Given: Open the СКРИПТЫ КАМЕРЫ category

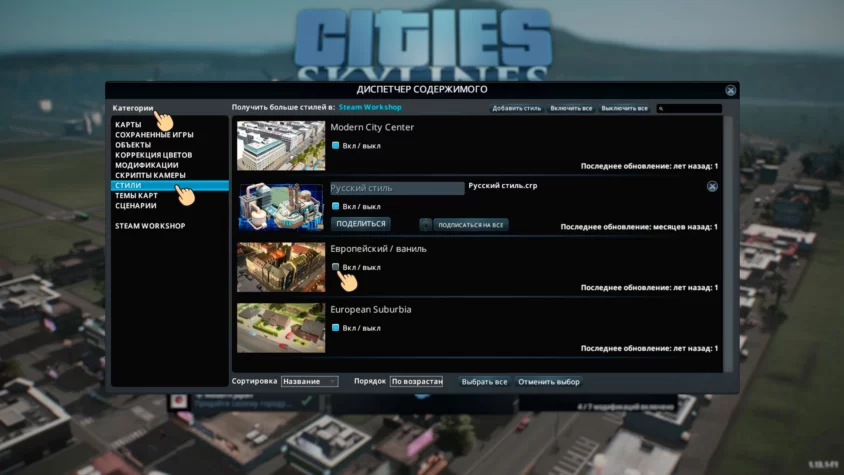Looking at the screenshot, I should 150,176.
